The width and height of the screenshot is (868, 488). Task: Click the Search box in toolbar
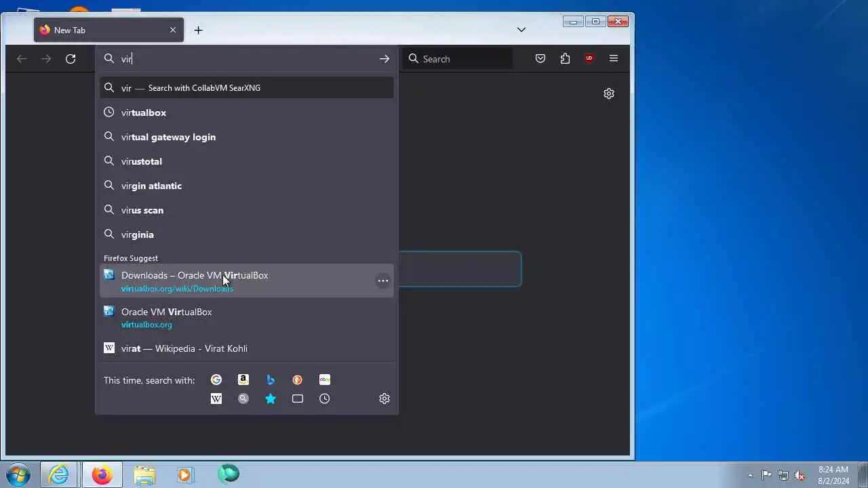pos(458,59)
